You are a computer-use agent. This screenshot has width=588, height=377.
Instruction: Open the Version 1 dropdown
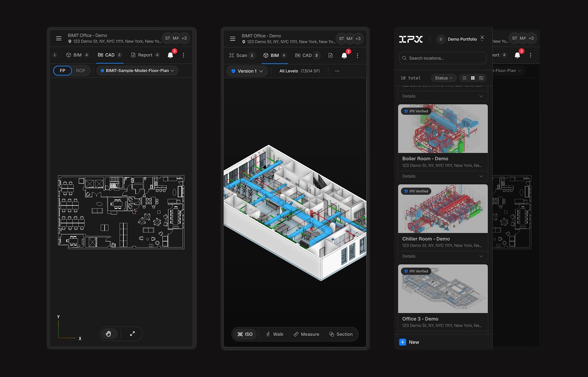click(247, 71)
